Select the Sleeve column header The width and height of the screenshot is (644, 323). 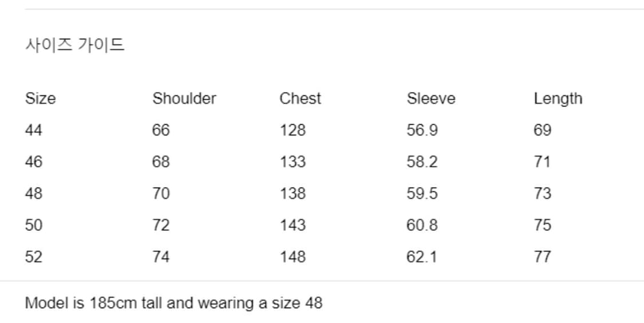point(431,98)
